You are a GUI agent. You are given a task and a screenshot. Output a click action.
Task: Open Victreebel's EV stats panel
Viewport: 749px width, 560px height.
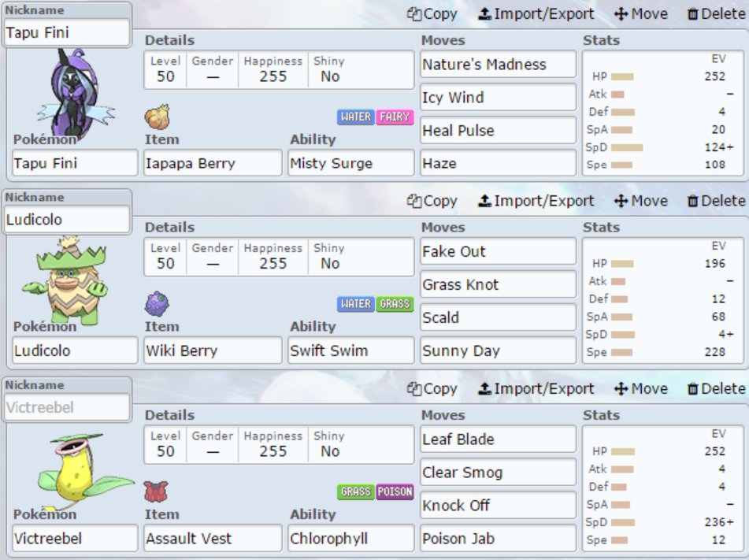click(663, 488)
